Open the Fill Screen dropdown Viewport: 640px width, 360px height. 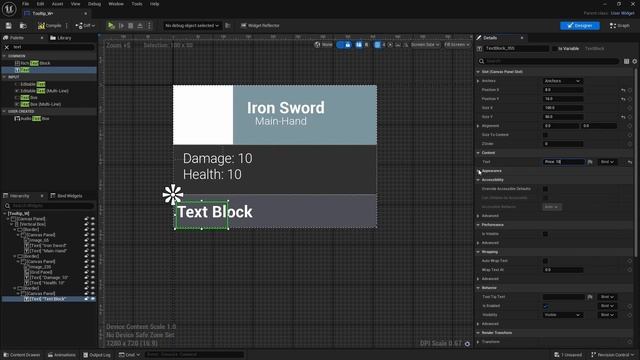[457, 45]
